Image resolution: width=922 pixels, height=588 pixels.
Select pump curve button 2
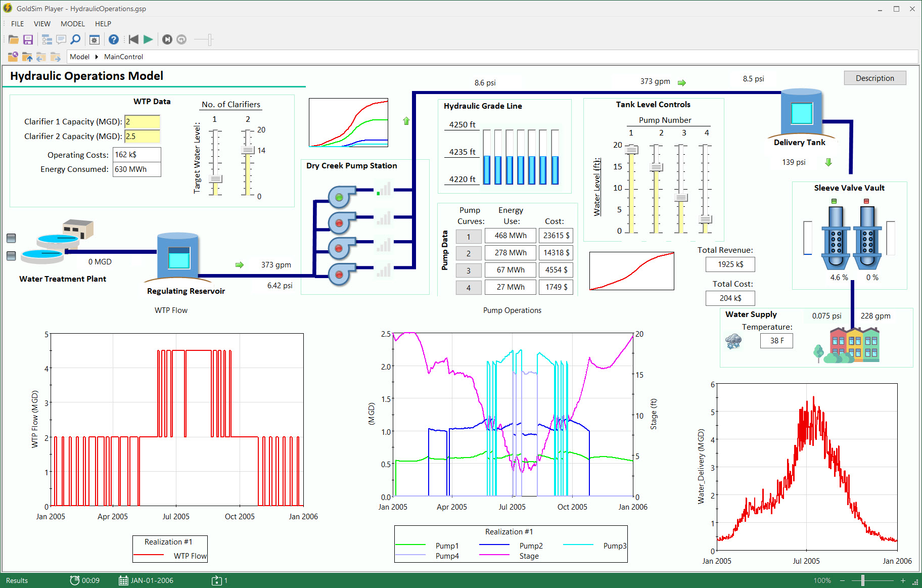469,253
